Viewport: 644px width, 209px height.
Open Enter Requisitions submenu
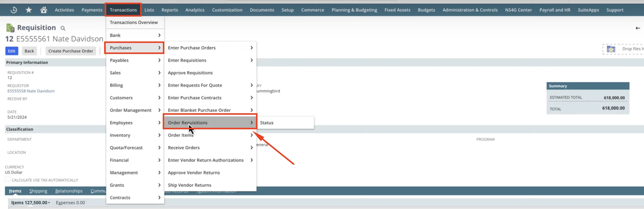click(x=210, y=60)
